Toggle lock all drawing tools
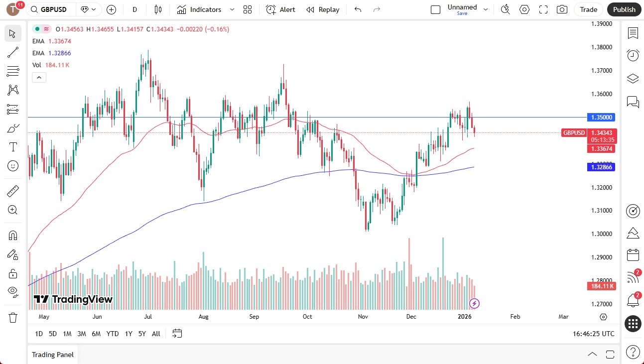Screen dimensions: 644x364 (13, 273)
